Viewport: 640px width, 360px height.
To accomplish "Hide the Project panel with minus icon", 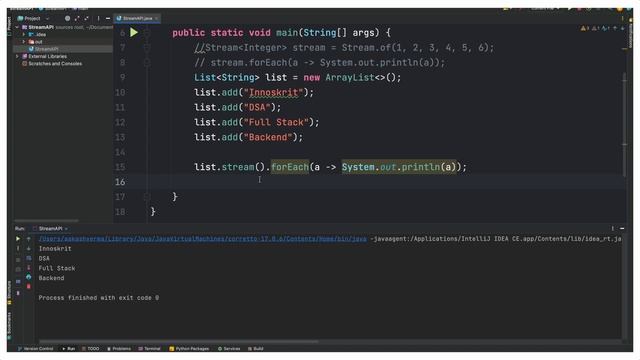I will 108,18.
